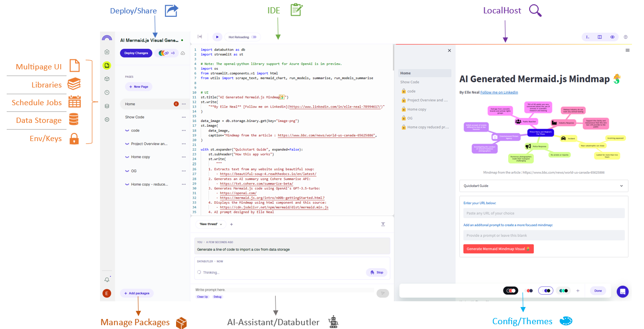This screenshot has width=644, height=329.
Task: Click the Home icon in left sidebar
Action: 107,52
